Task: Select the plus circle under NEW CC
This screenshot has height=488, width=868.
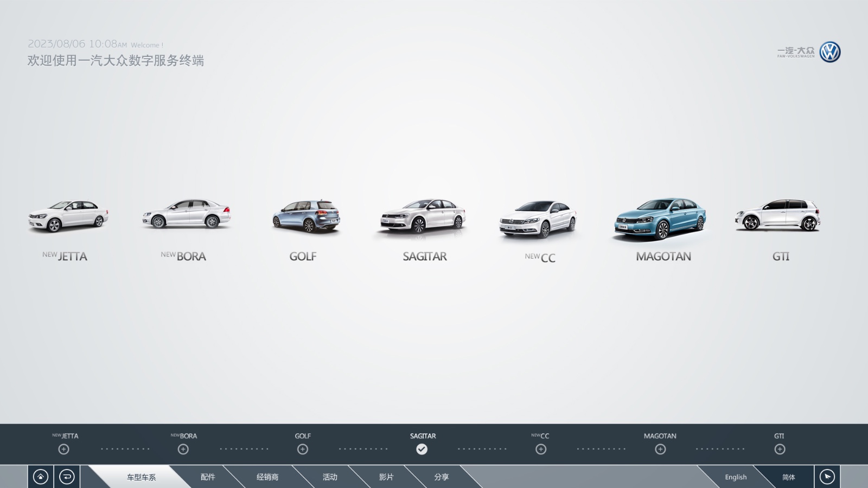Action: (541, 449)
